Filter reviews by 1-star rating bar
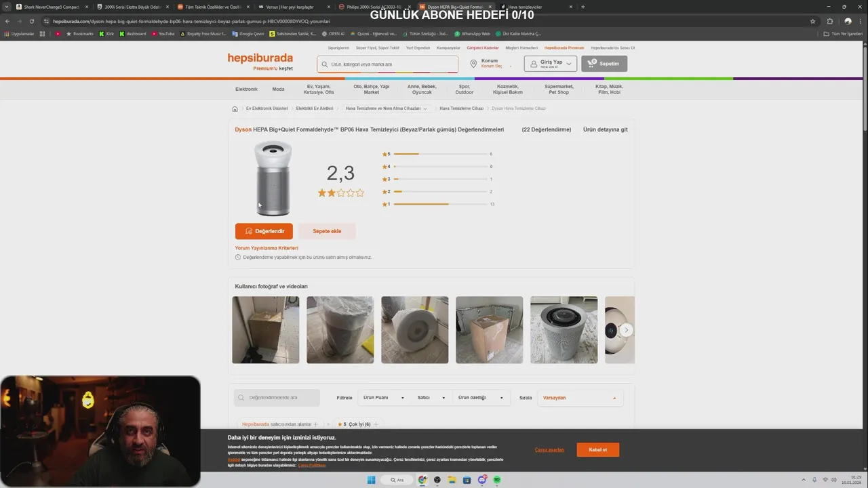 (x=437, y=204)
